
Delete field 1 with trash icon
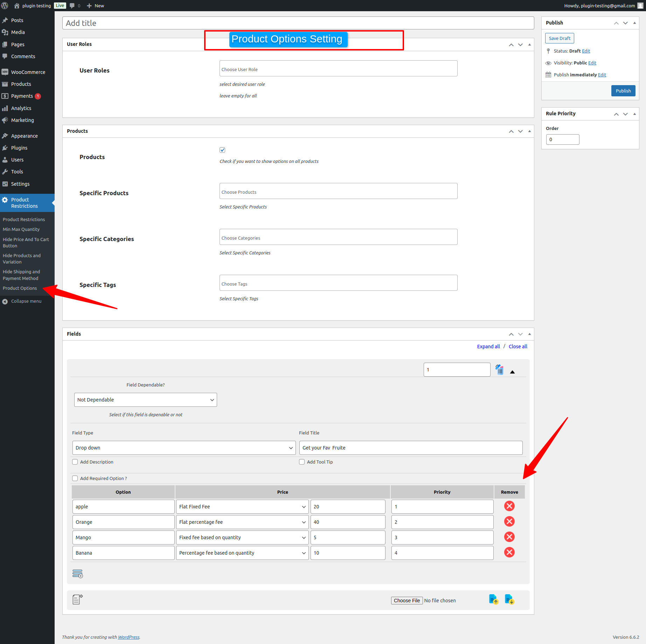(x=500, y=370)
